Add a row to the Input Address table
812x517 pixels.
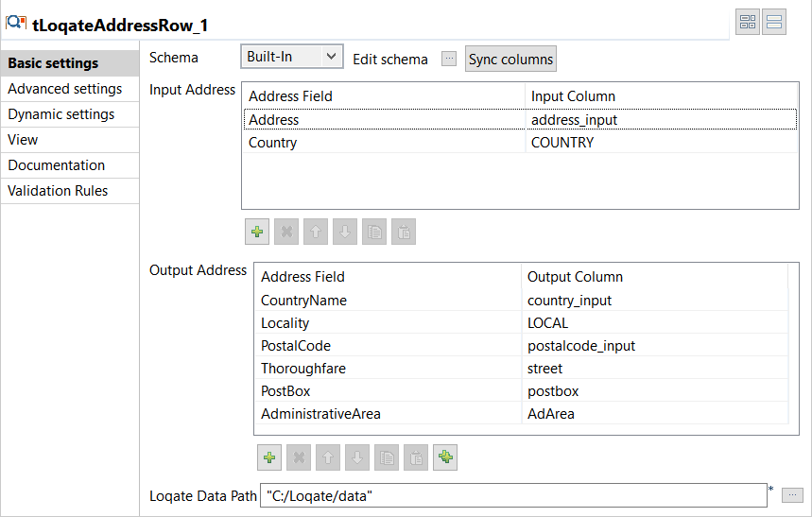[x=257, y=232]
